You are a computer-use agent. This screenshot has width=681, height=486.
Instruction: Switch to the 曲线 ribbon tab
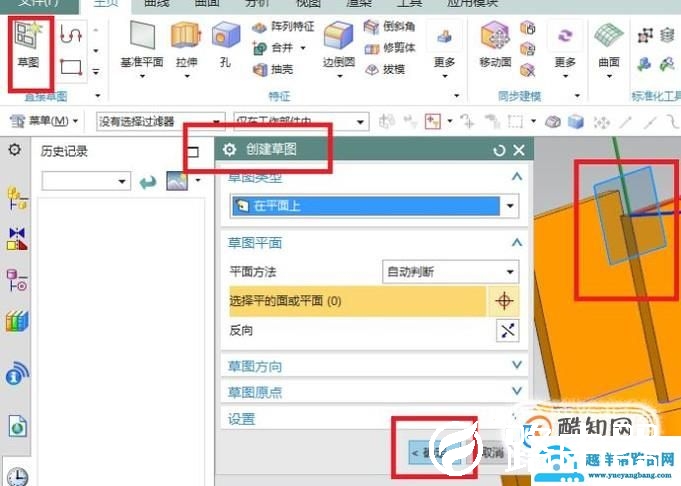[156, 3]
